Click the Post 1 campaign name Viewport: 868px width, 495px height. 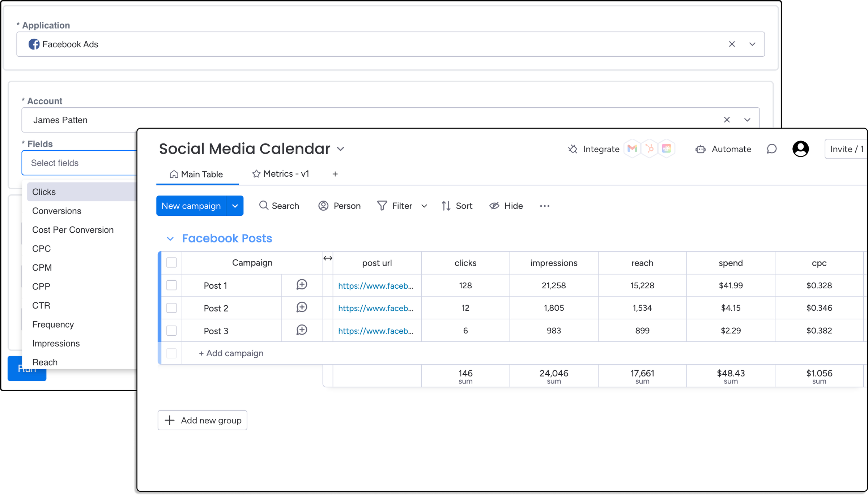click(x=215, y=285)
